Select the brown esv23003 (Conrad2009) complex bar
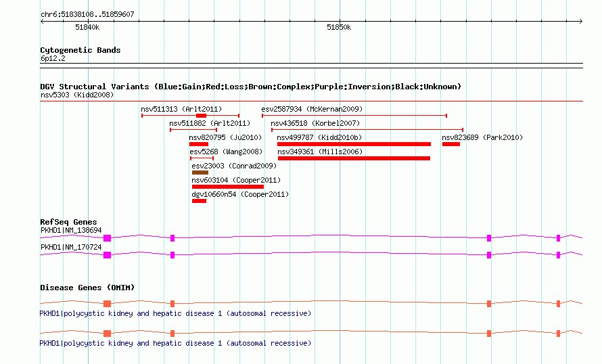 coord(200,173)
